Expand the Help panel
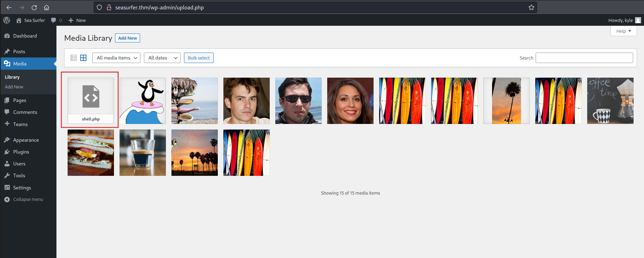Viewport: 644px width, 258px height. [623, 31]
